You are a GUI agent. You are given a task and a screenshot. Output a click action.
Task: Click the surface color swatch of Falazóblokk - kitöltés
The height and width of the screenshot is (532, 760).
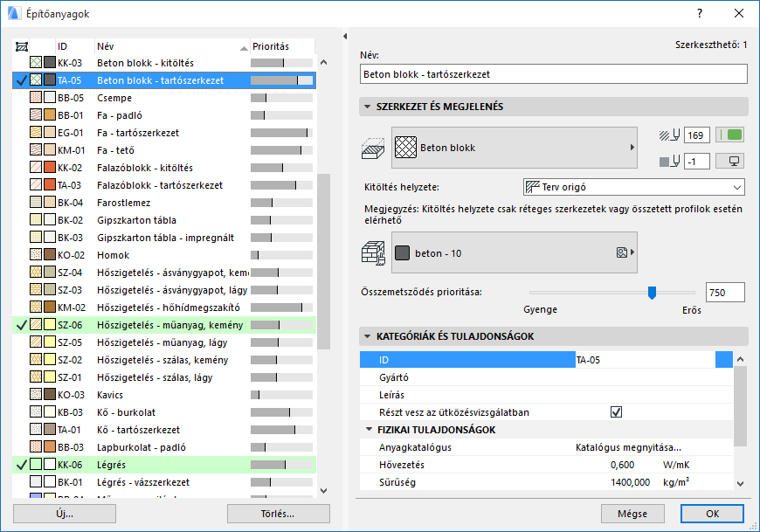tap(50, 167)
